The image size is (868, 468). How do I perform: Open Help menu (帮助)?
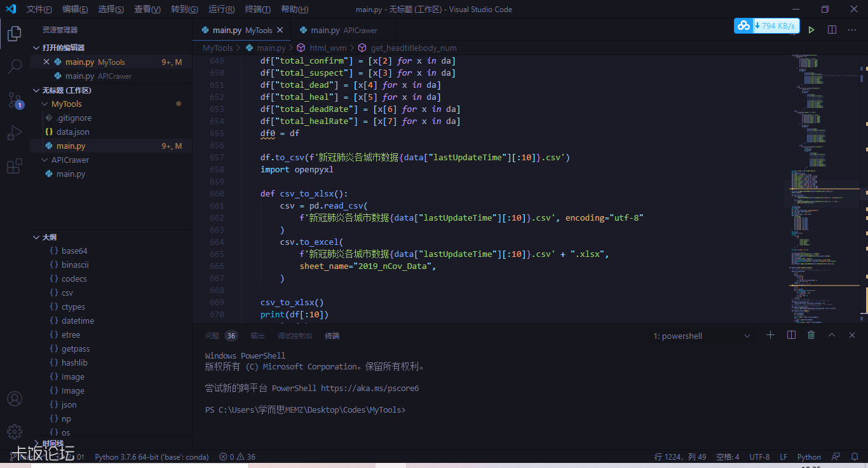294,9
